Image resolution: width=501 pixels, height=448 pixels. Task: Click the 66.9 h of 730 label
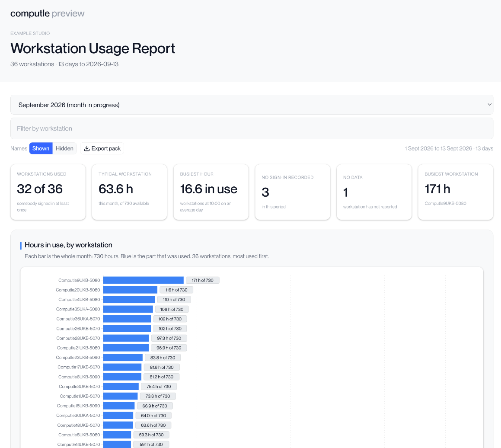coord(155,406)
